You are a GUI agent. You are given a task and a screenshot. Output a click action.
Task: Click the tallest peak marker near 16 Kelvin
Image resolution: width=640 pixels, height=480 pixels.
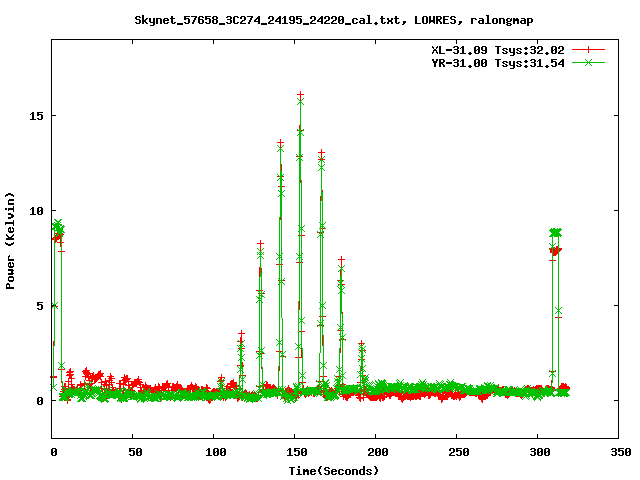pos(300,95)
